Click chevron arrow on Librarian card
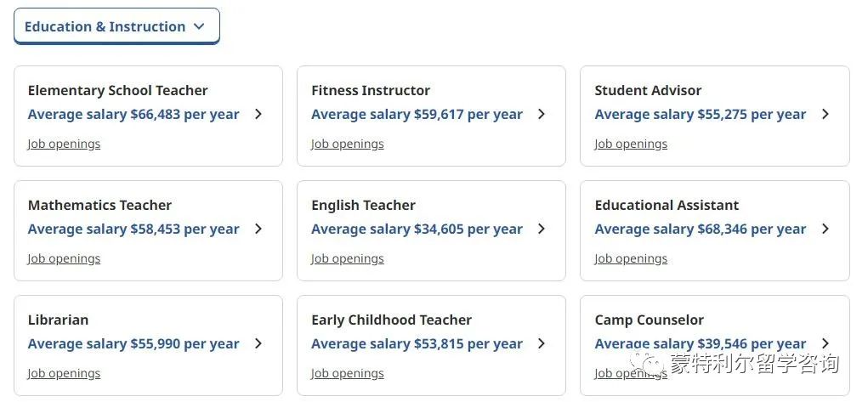Screen dimensions: 868x402 point(258,343)
